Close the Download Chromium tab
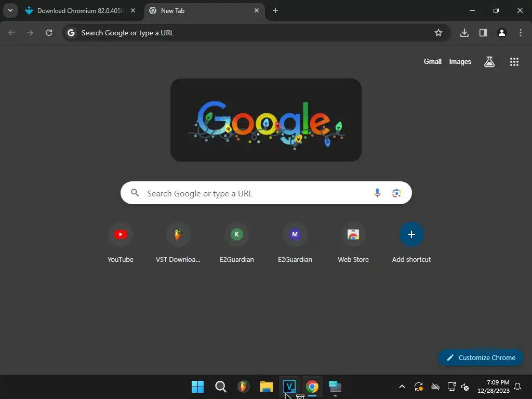The height and width of the screenshot is (399, 532). pos(133,10)
